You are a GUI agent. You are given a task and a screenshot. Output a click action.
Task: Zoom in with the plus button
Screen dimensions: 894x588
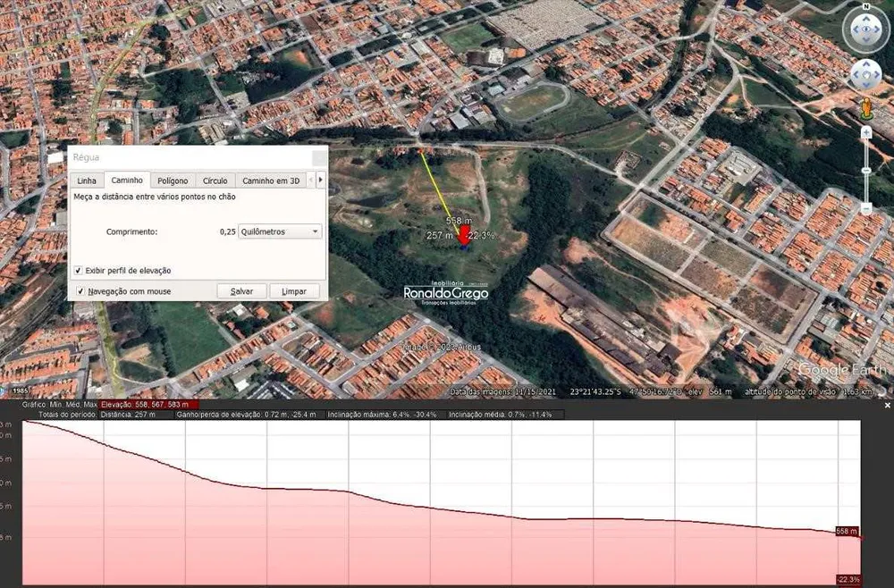pos(866,133)
